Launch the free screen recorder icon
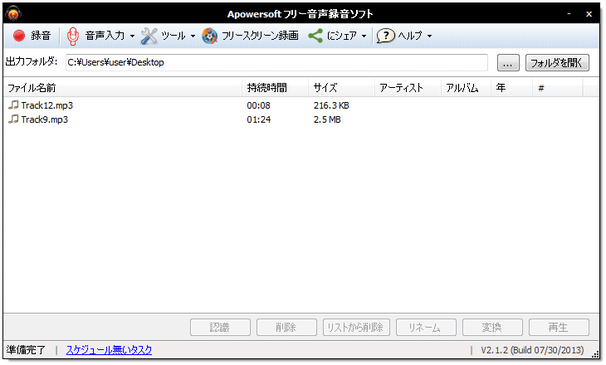606x365 pixels. click(x=210, y=36)
